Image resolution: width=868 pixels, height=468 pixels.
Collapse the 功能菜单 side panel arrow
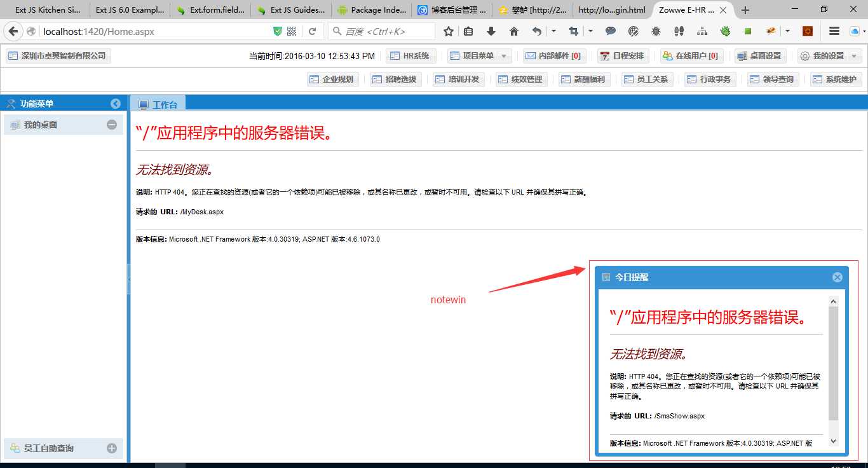coord(116,104)
